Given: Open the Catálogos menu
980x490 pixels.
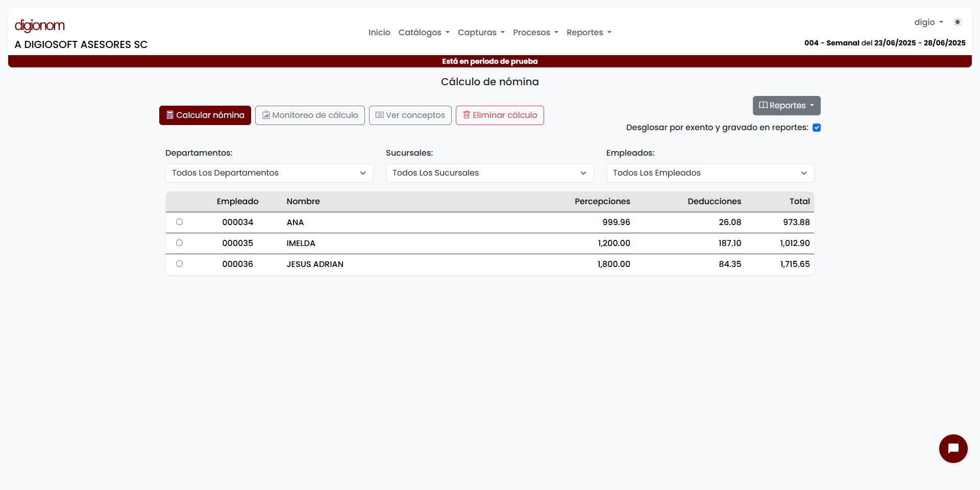Looking at the screenshot, I should (424, 33).
